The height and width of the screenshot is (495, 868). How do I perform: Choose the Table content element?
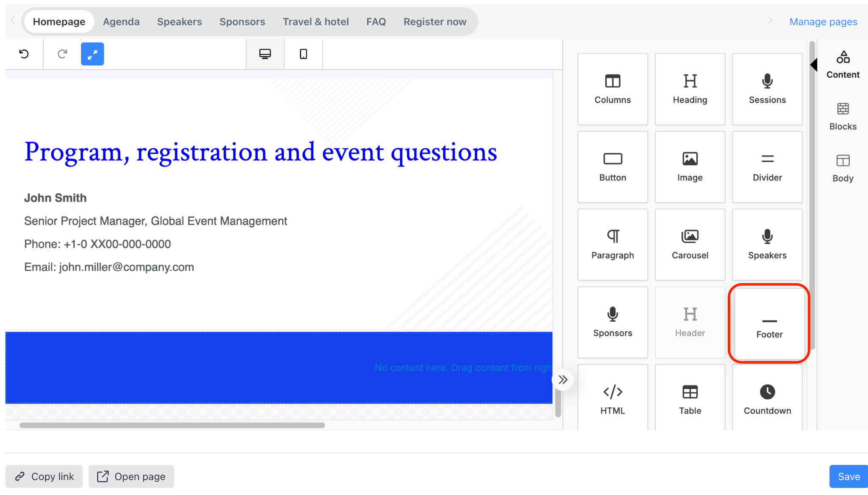[690, 398]
